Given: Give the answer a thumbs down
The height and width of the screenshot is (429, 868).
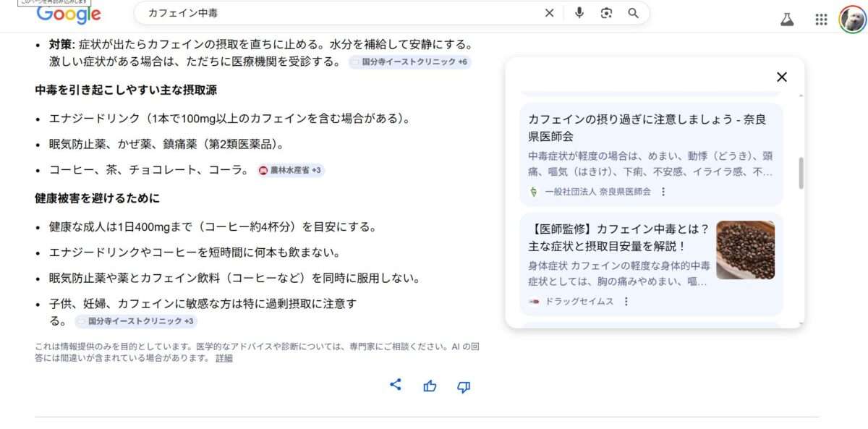Looking at the screenshot, I should pyautogui.click(x=464, y=387).
